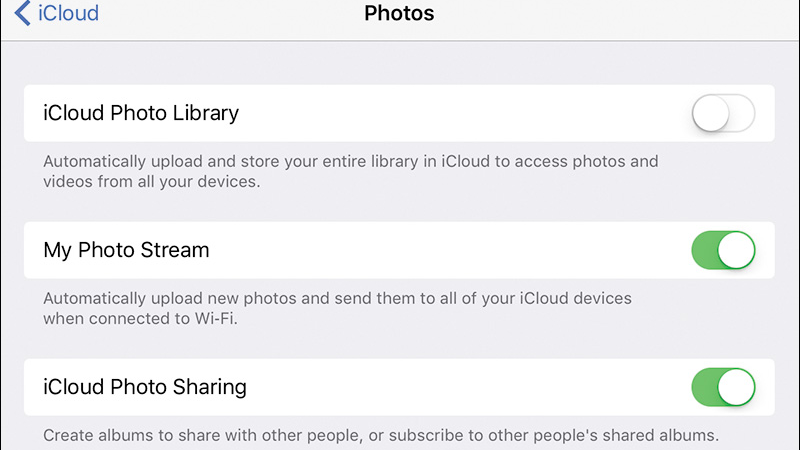Select the My Photo Stream label

126,250
